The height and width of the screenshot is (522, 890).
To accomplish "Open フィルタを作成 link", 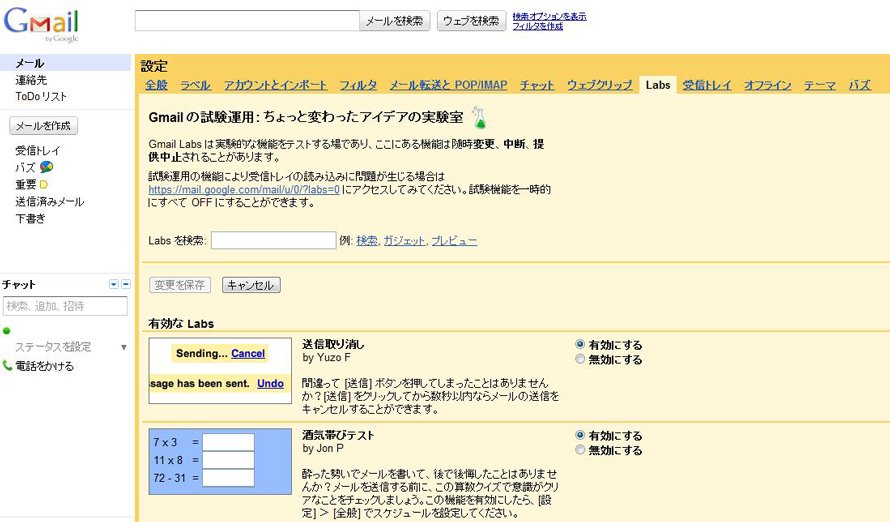I will (x=538, y=26).
